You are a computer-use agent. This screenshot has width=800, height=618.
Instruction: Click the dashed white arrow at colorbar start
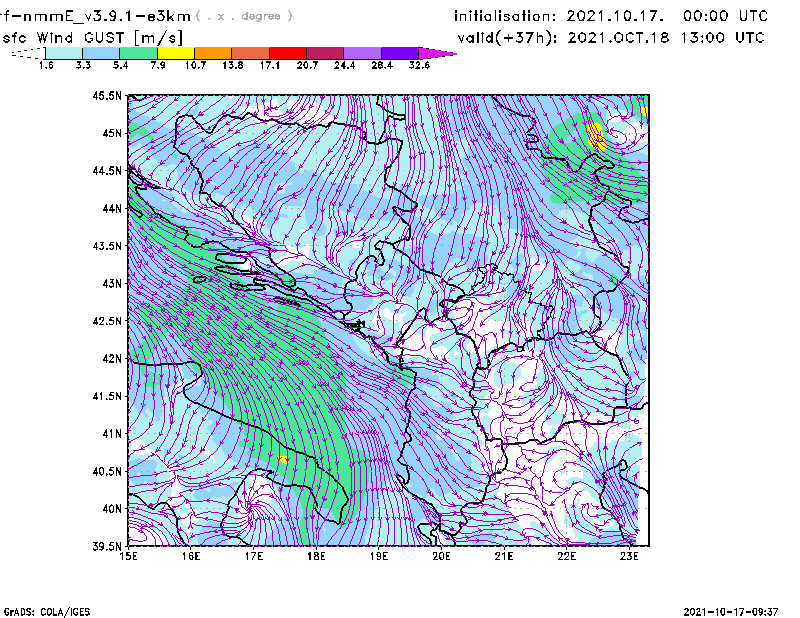(28, 53)
